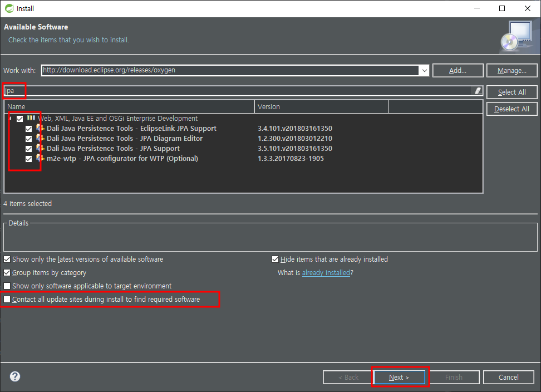Toggle Show only the latest versions checkbox

coord(7,259)
